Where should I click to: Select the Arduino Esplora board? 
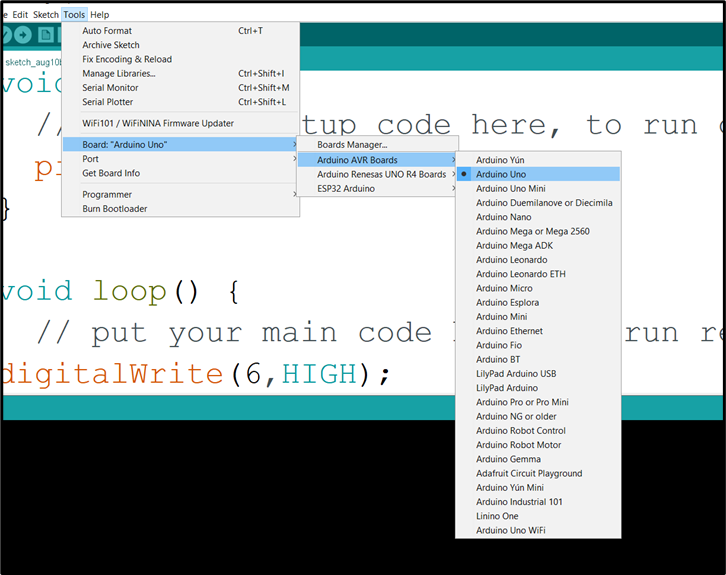(538, 302)
